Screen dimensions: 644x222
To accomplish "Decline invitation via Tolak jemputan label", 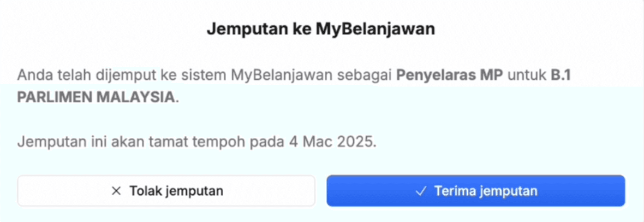I will (176, 191).
